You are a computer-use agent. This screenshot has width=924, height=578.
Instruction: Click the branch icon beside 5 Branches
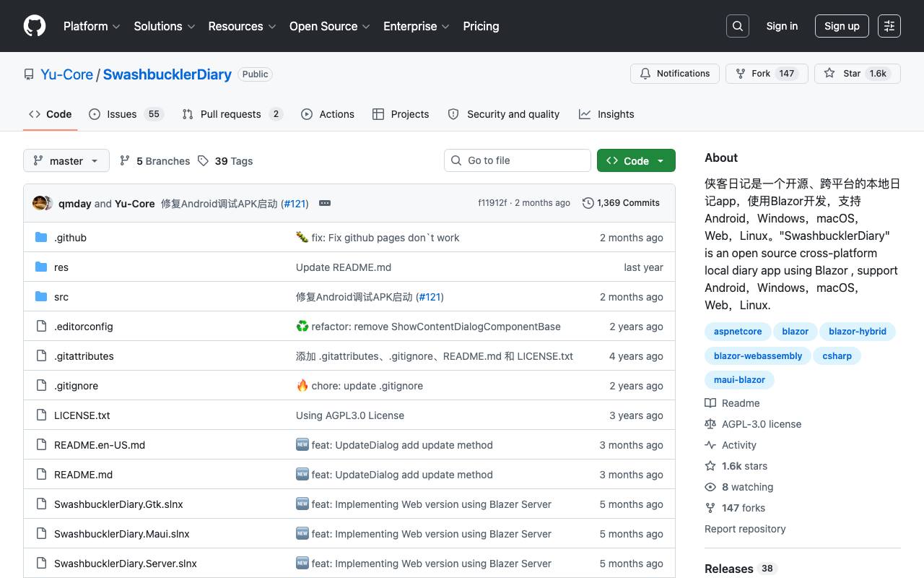125,161
